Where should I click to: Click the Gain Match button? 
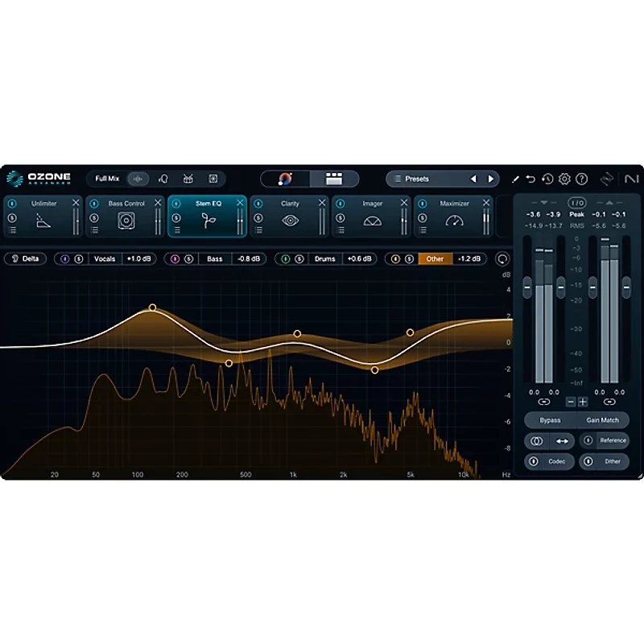(602, 419)
